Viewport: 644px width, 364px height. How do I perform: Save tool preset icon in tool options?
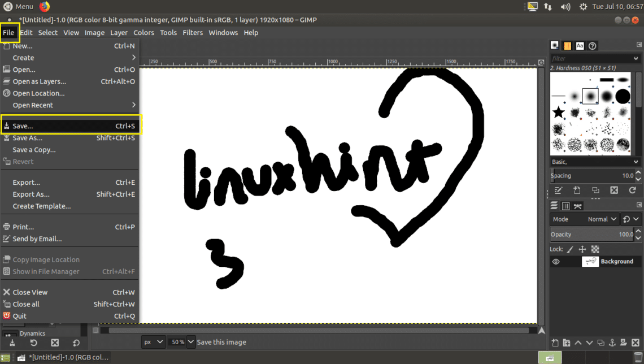[12, 343]
